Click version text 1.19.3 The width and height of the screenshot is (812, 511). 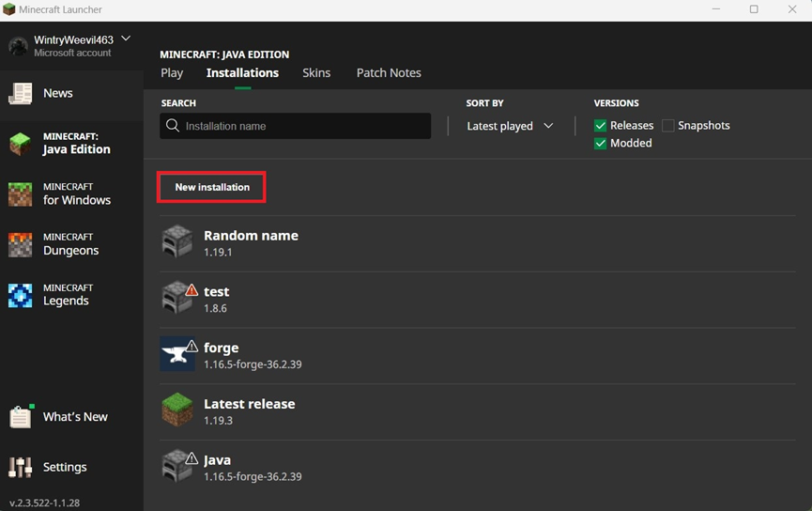coord(218,420)
